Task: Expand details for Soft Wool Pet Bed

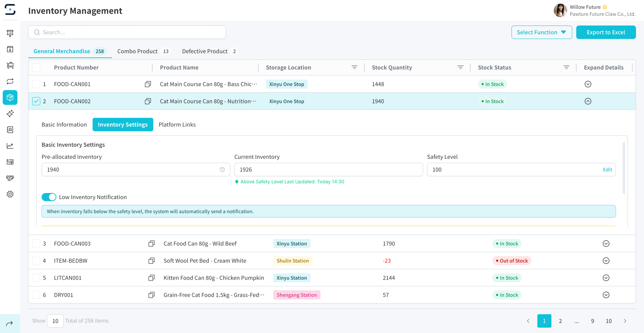Action: 606,261
